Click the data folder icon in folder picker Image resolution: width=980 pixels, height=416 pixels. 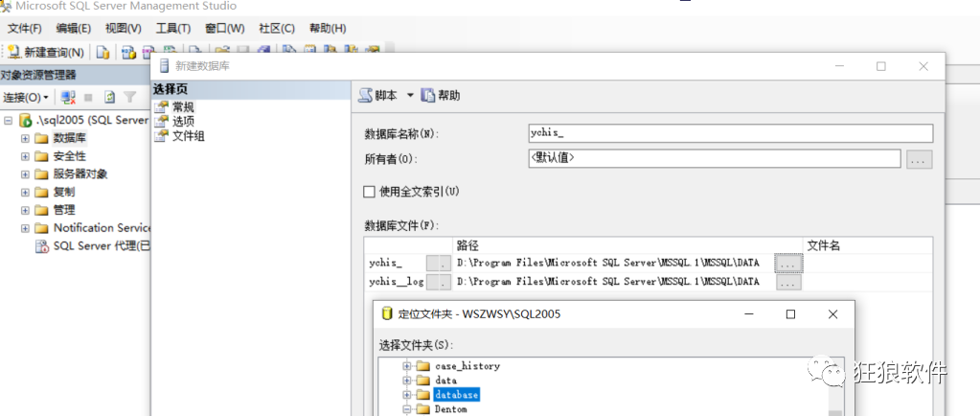pyautogui.click(x=423, y=380)
